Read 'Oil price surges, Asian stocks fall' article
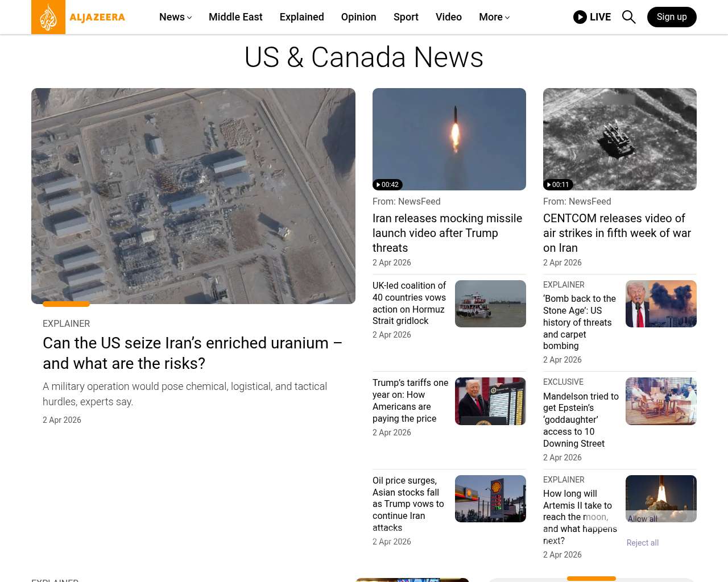 (x=408, y=504)
